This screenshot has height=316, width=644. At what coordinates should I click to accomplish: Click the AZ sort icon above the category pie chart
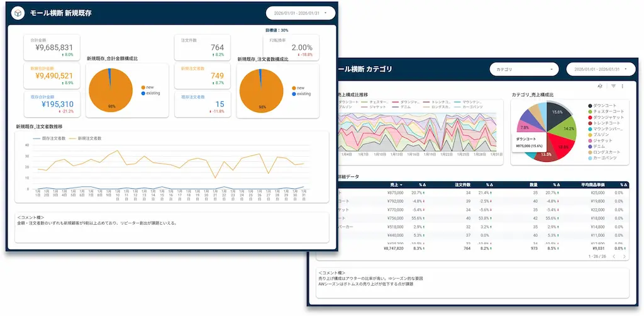point(600,86)
